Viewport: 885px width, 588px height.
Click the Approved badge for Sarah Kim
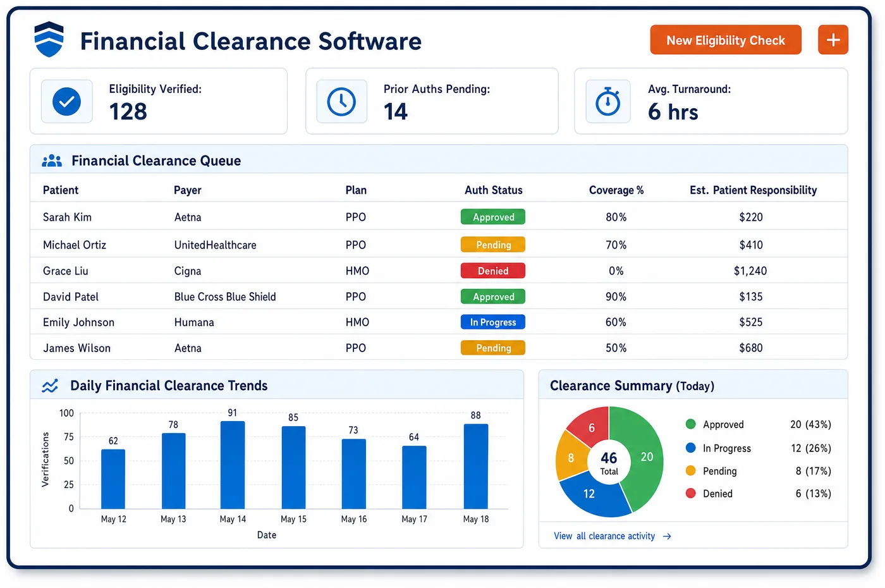tap(493, 217)
